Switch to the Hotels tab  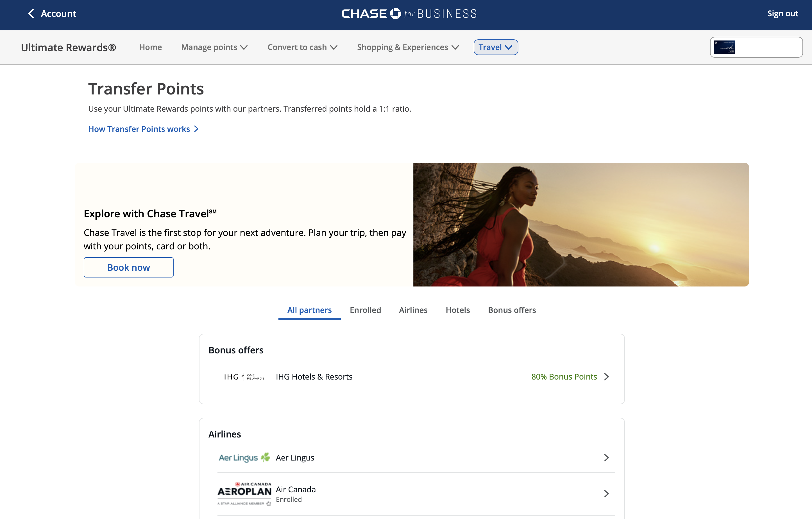coord(458,310)
